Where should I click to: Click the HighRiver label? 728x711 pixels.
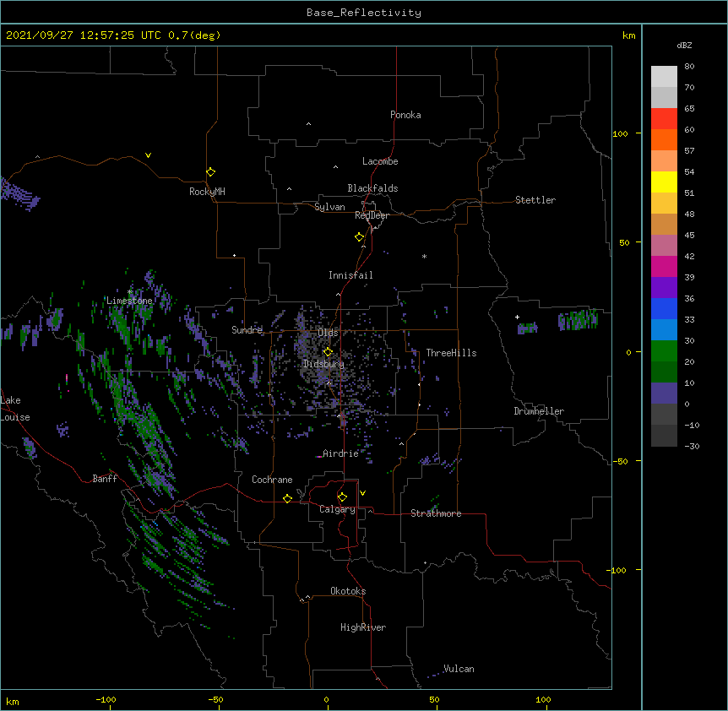[x=363, y=627]
